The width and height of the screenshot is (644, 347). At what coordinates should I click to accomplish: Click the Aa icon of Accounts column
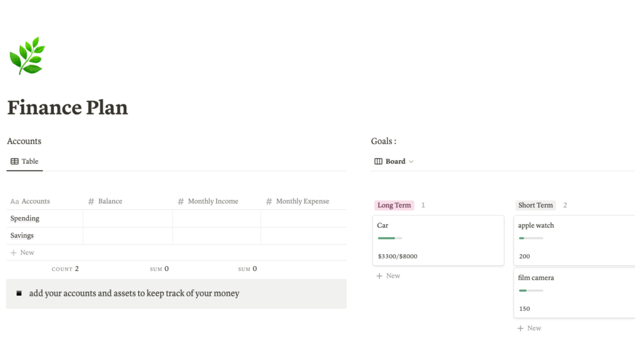pyautogui.click(x=15, y=201)
